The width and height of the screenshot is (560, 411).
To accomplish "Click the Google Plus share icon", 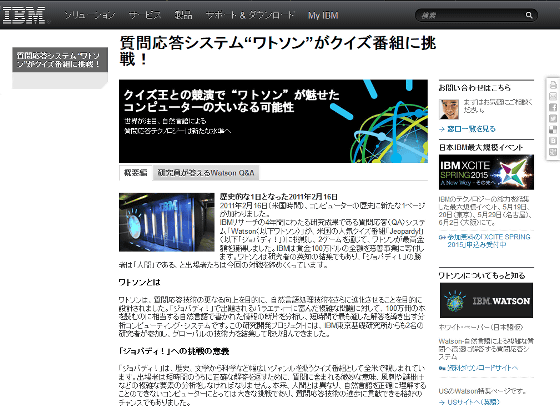I will tap(552, 152).
